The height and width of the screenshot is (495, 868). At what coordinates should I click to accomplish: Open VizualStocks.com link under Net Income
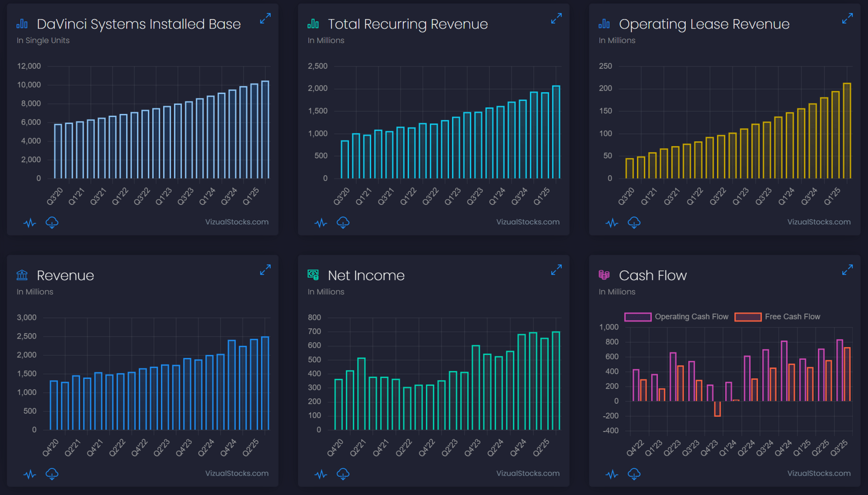point(528,473)
